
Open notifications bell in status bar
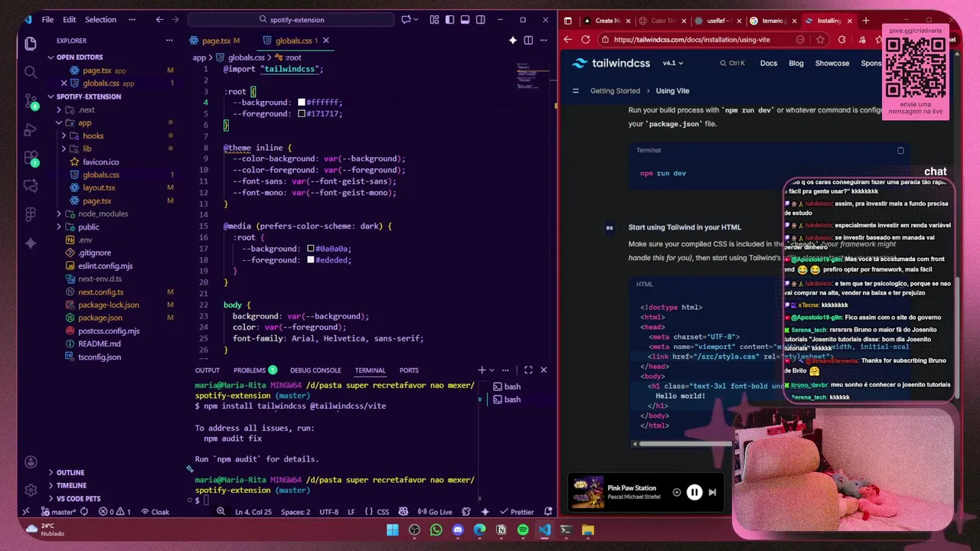[548, 512]
